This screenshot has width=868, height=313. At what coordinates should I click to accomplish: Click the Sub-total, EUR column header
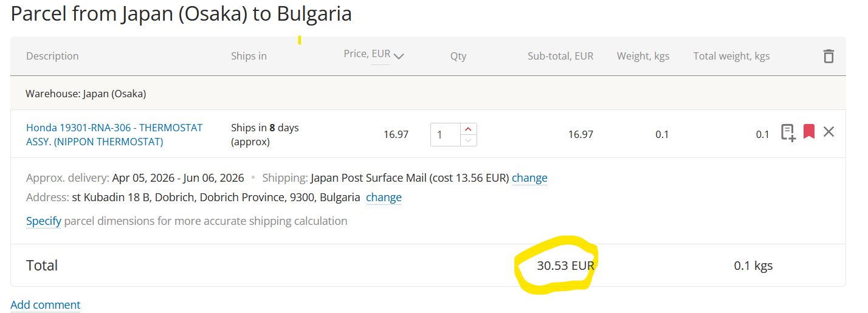tap(560, 56)
